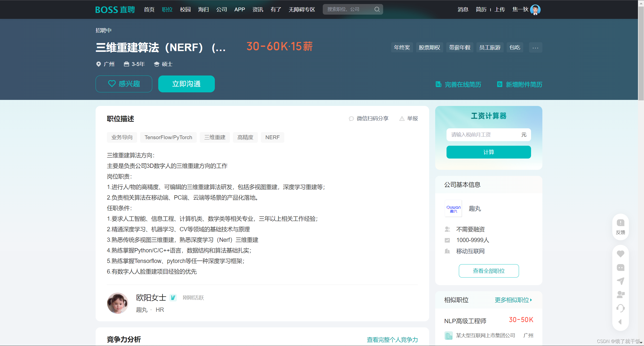Image resolution: width=644 pixels, height=346 pixels.
Task: Click the BOSS直聘 logo
Action: click(115, 10)
